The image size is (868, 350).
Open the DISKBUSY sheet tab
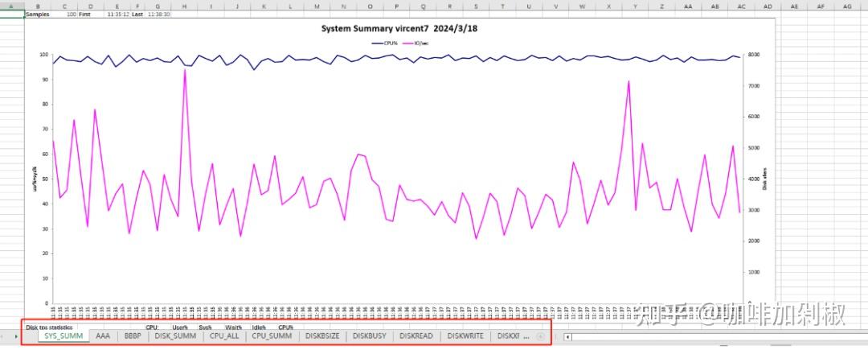369,336
